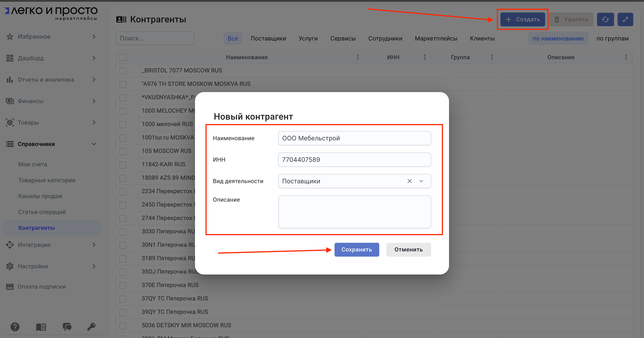
Task: Click the refresh icon button in the header
Action: click(605, 19)
